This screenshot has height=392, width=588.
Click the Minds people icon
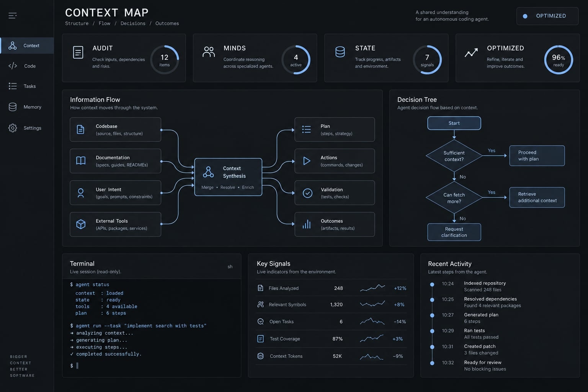pos(209,52)
